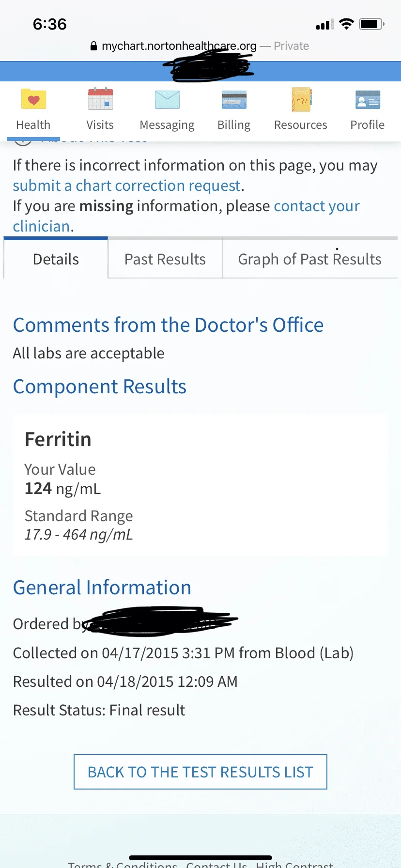Open the Messaging envelope icon
This screenshot has height=868, width=401.
[167, 100]
